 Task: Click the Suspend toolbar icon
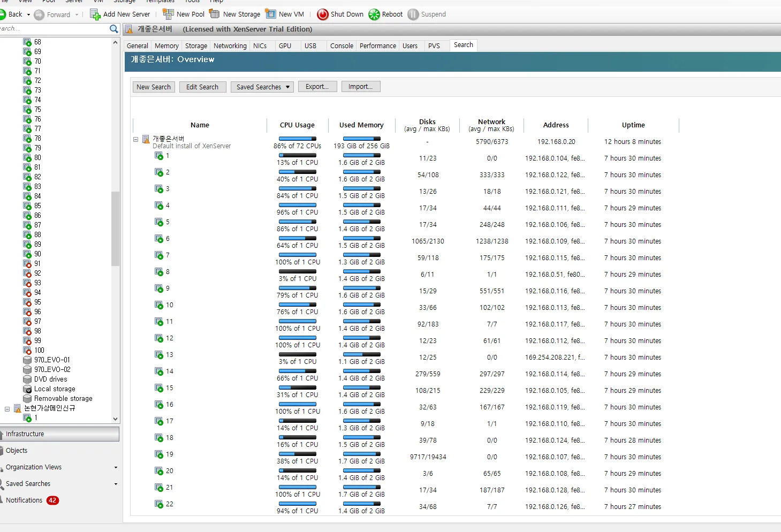coord(413,14)
